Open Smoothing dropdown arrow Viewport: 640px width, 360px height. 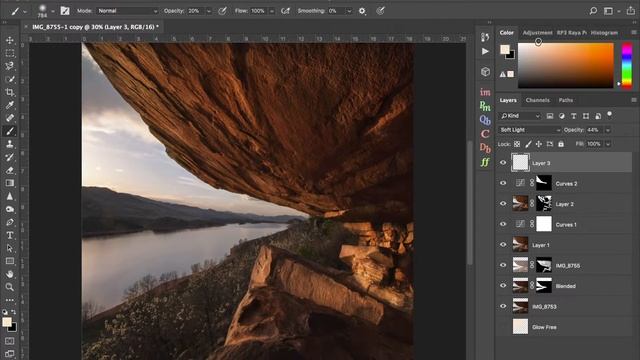(x=349, y=11)
